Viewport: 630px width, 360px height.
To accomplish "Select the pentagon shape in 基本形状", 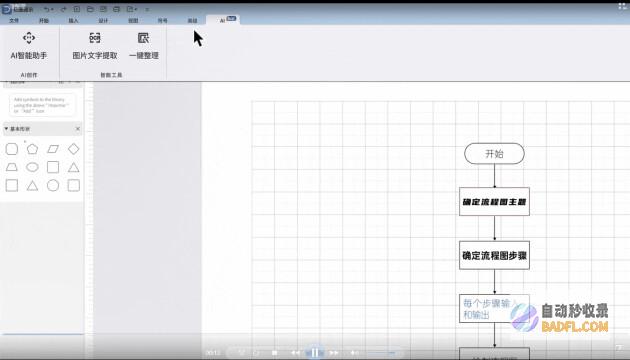I will (32, 149).
